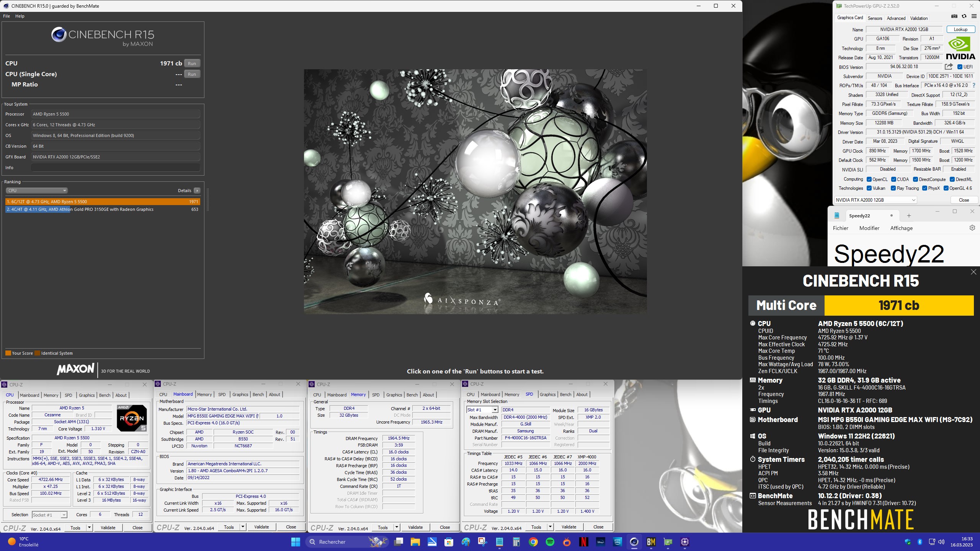Screen dimensions: 980x551
Task: Open the Notepad Fichier menu
Action: click(x=841, y=228)
